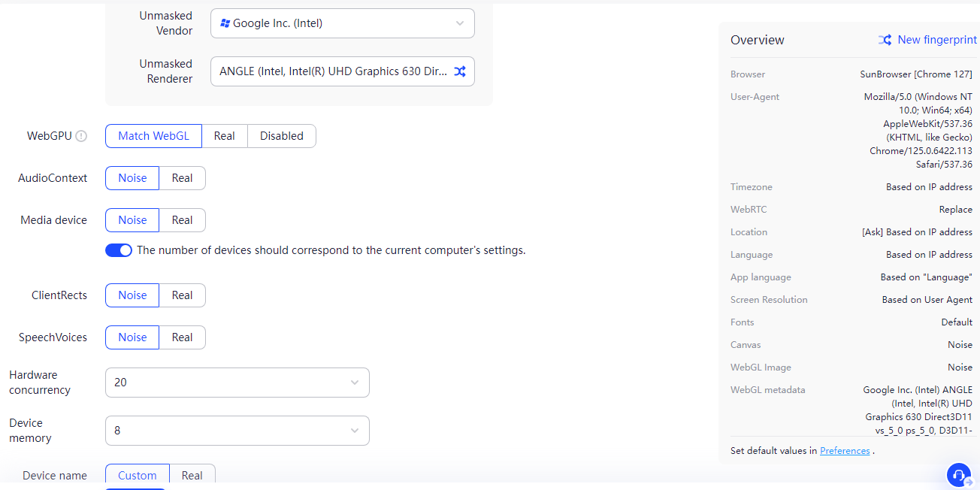
Task: Select Disabled option for WebGPU
Action: coord(282,136)
